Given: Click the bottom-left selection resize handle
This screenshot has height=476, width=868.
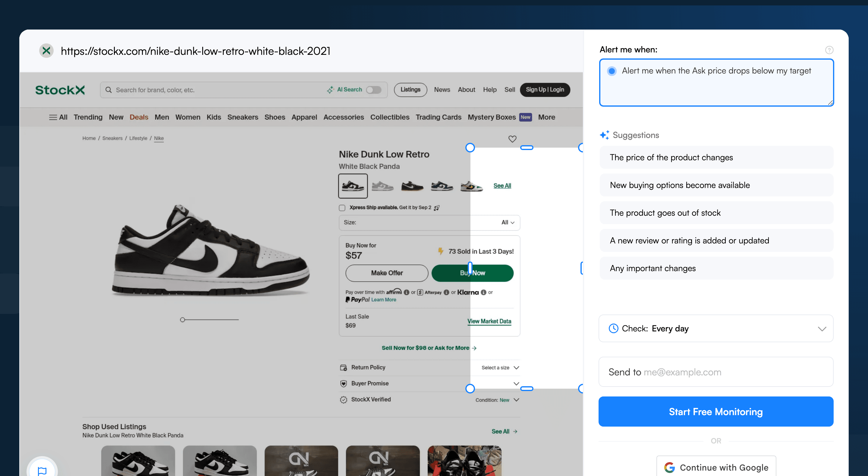Looking at the screenshot, I should point(470,389).
